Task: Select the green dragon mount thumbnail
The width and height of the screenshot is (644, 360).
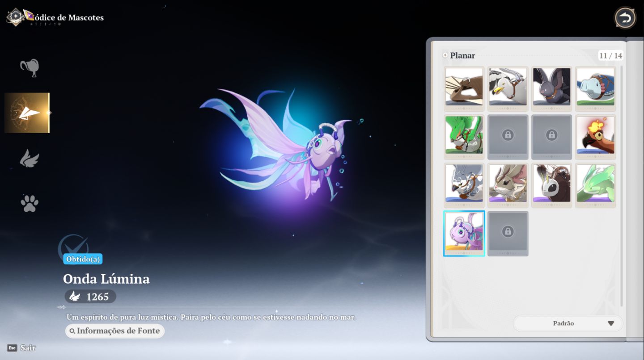Action: click(x=464, y=137)
